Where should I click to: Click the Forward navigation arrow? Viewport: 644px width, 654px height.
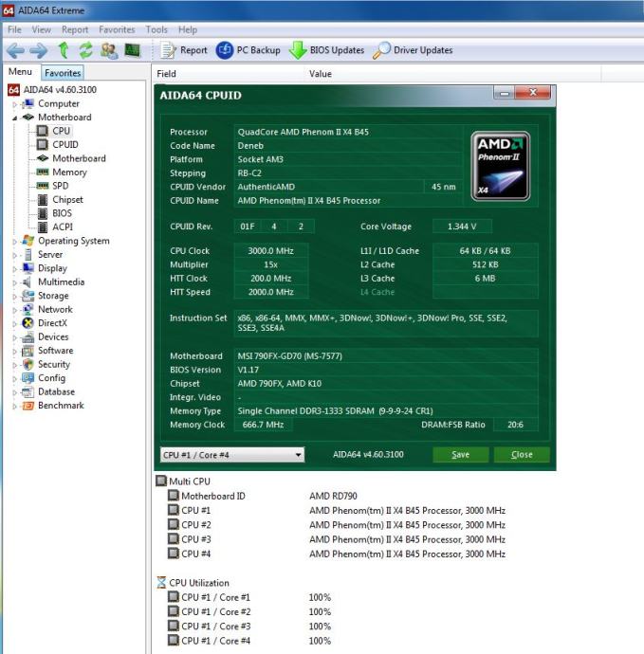(39, 50)
